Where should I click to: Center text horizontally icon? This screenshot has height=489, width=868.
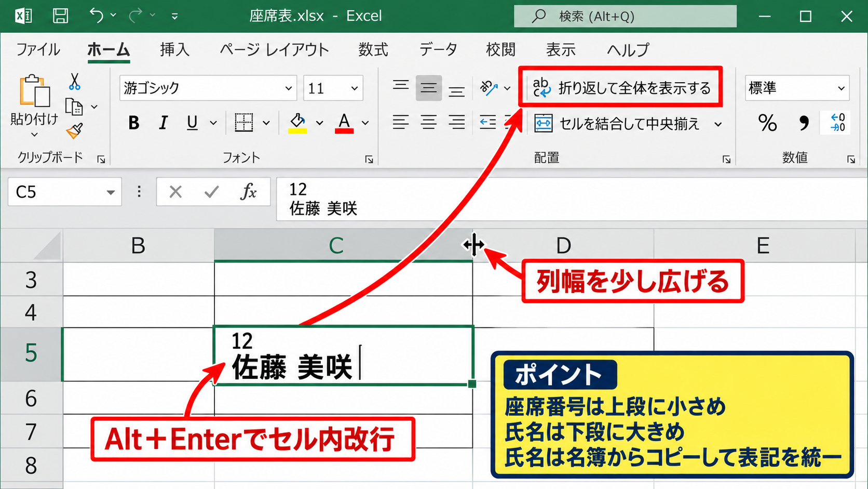coord(429,123)
